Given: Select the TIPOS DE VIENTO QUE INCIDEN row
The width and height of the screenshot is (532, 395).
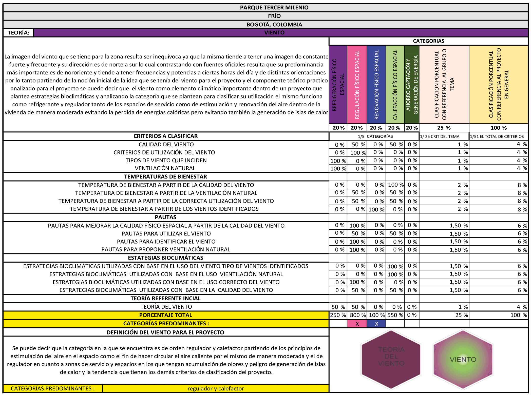Looking at the screenshot, I should click(166, 161).
